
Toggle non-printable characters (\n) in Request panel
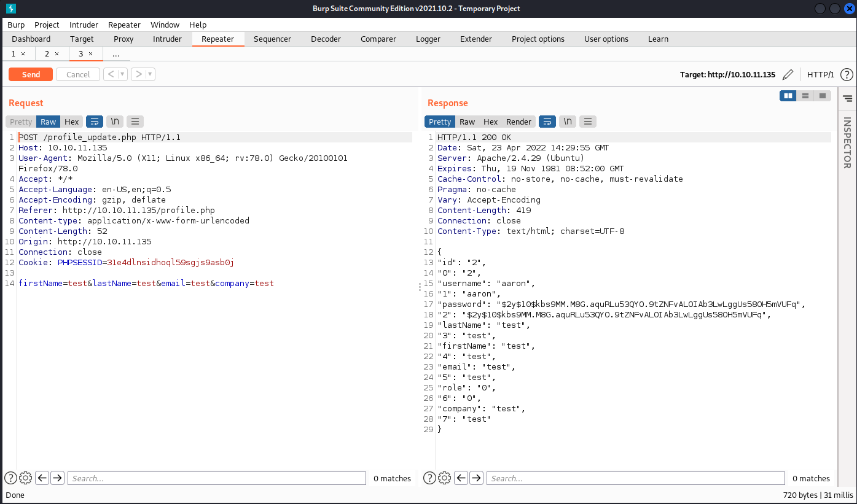(x=115, y=122)
